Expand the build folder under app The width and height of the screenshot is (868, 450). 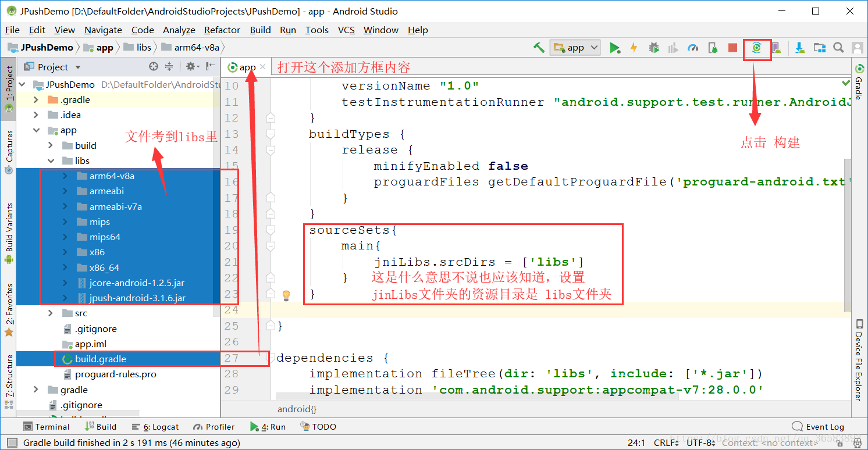click(x=51, y=145)
